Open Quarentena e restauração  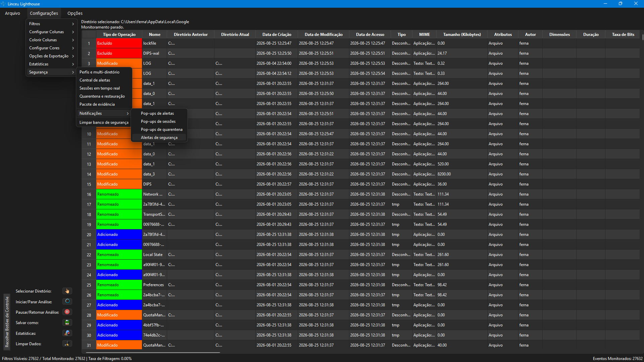104,96
